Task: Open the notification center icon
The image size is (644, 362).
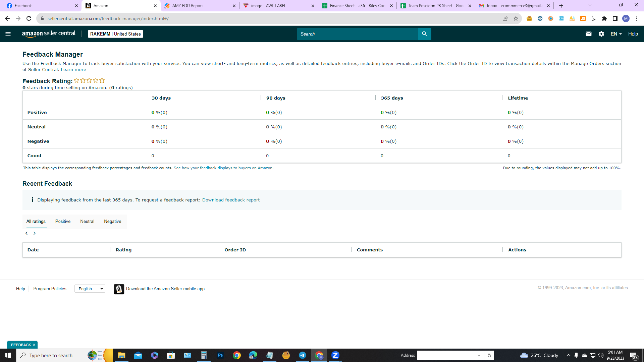Action: point(634,355)
